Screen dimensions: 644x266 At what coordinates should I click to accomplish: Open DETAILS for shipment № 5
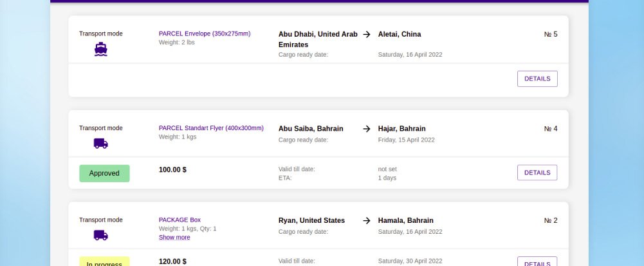[537, 79]
